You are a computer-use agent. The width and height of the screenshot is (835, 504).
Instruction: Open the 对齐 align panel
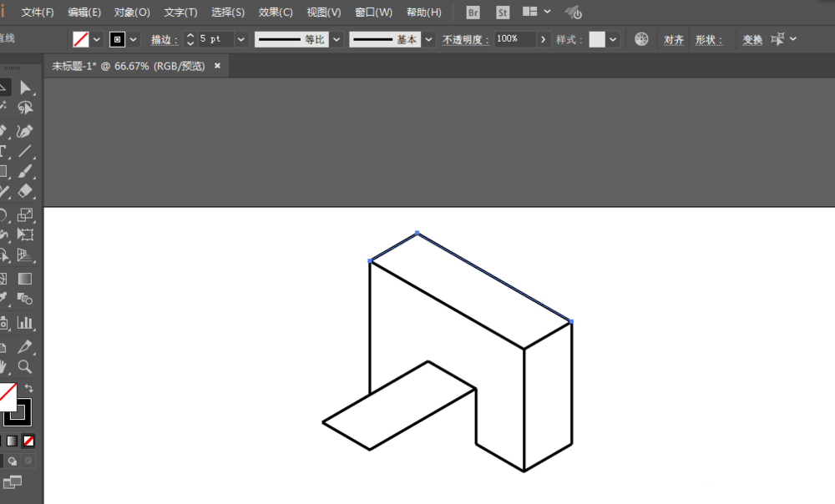[x=674, y=39]
